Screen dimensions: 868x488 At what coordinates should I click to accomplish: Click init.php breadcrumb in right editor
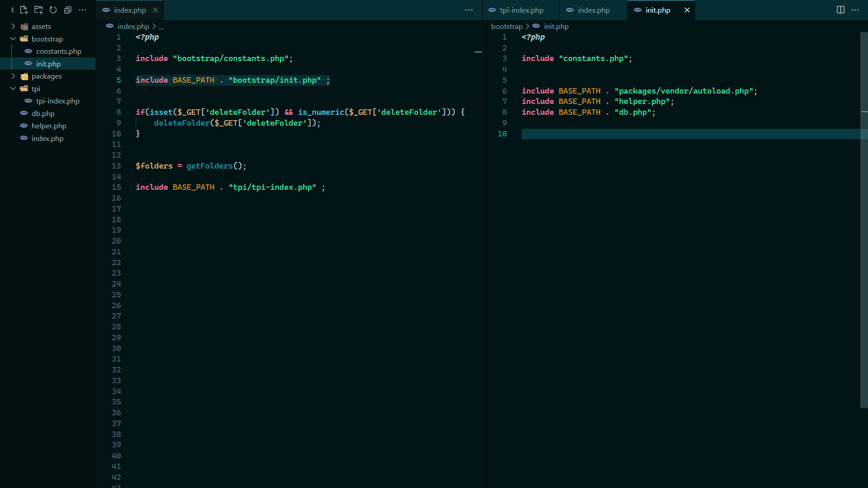pos(556,26)
